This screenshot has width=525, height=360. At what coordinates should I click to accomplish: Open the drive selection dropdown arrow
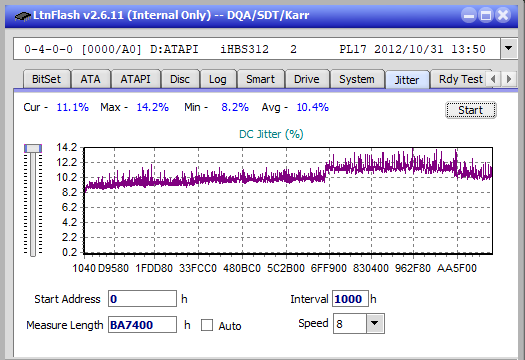pos(508,49)
